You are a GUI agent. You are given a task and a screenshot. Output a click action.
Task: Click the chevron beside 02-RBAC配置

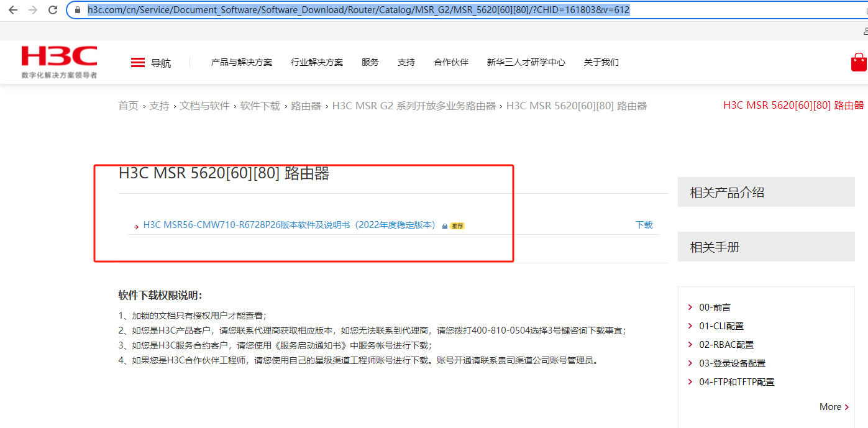(x=690, y=345)
